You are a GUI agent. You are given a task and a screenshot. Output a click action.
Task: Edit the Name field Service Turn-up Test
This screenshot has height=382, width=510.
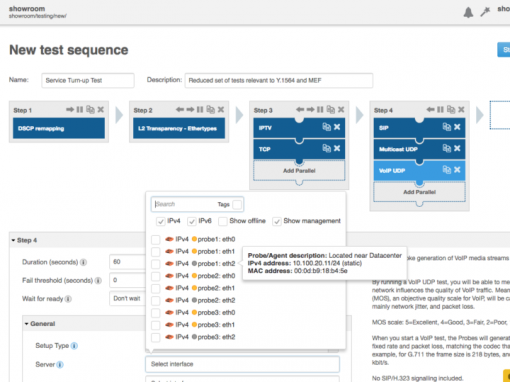pyautogui.click(x=88, y=80)
